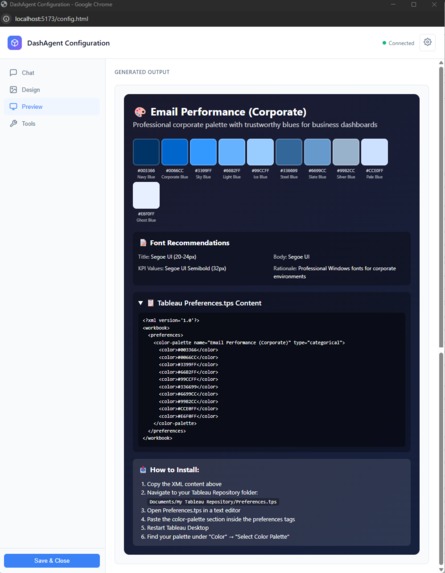The image size is (445, 573).
Task: Click the localhost:5173/config.html address bar
Action: [52, 19]
